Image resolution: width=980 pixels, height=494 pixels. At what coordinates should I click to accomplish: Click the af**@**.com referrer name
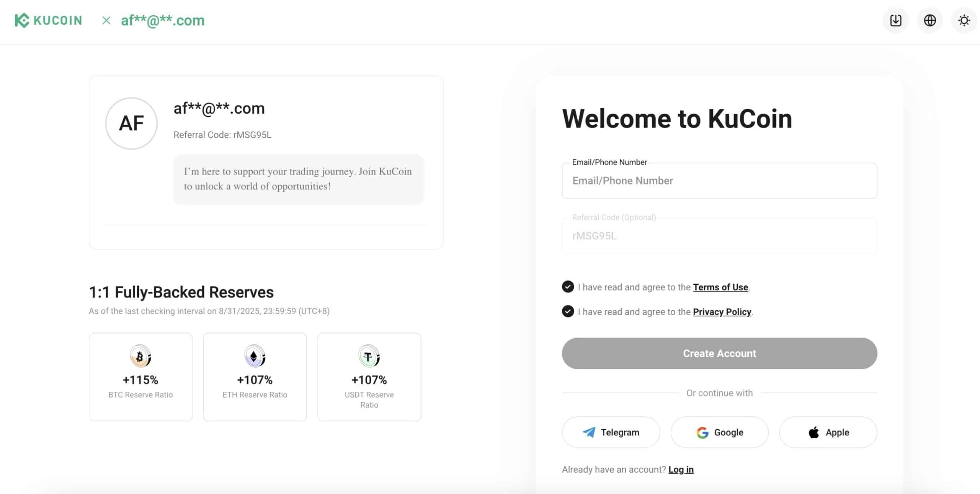click(219, 108)
